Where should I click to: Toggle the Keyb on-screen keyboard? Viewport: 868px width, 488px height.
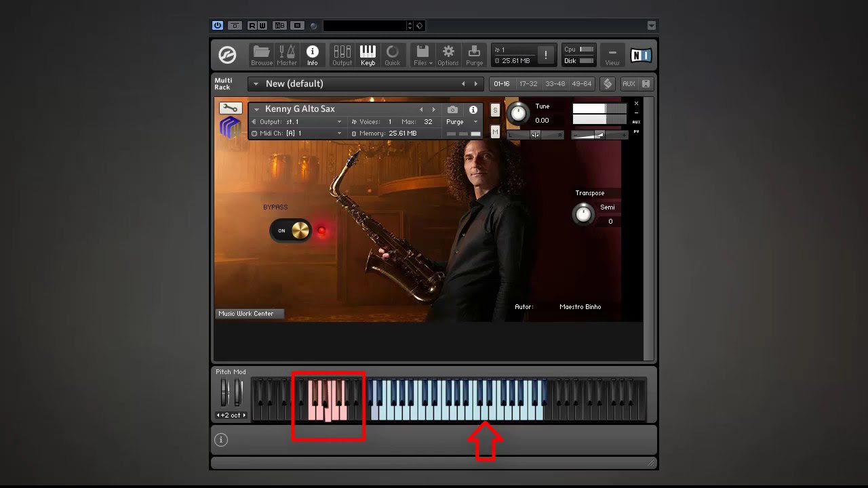pos(368,55)
